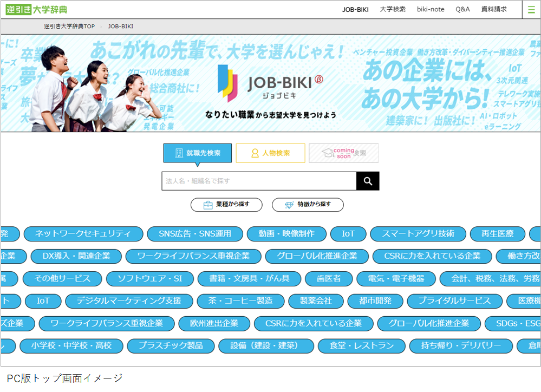Click the JOB-BIKI logo in banner
Screen dimensions: 541x392
(270, 83)
